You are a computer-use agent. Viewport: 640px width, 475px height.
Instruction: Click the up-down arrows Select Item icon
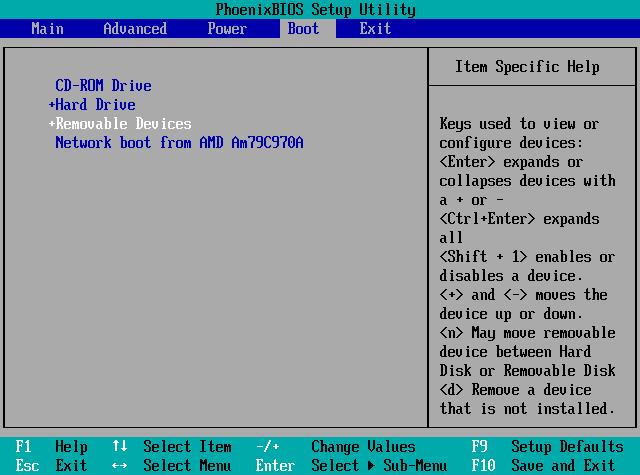coord(120,447)
